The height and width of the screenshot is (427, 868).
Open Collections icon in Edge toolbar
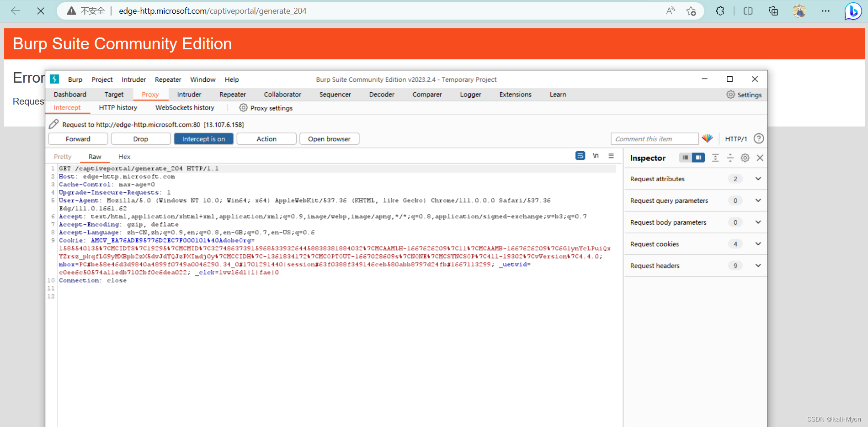[773, 11]
